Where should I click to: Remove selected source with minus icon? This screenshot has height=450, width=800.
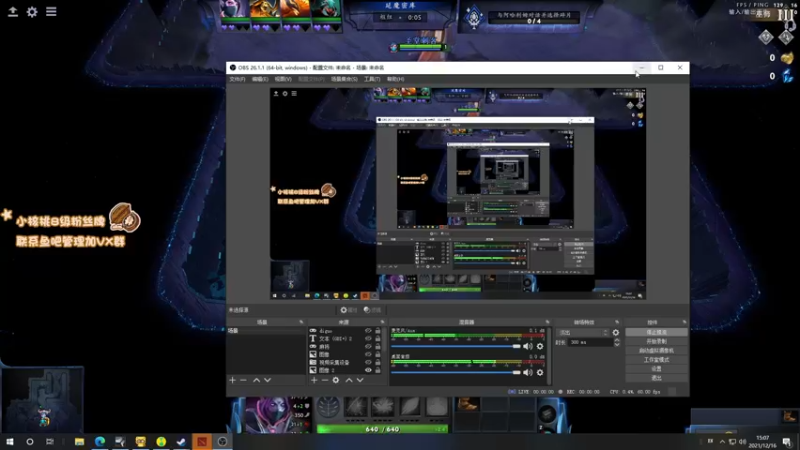pos(325,380)
